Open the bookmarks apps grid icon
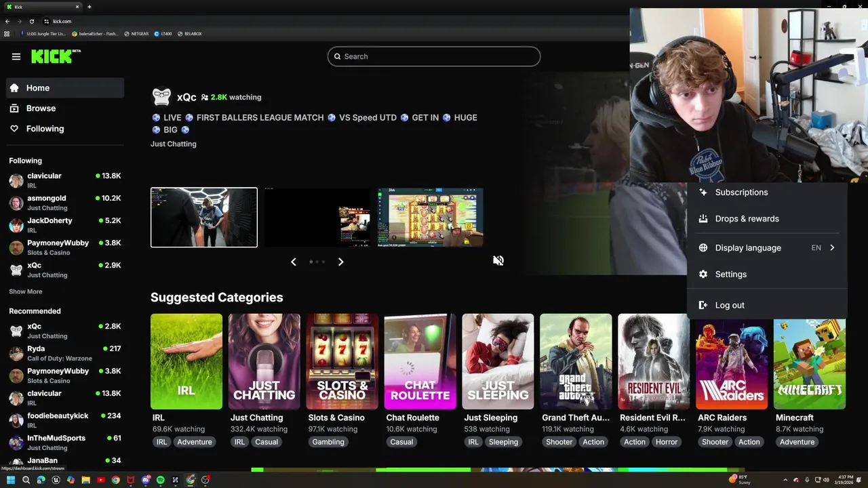Viewport: 868px width, 488px height. click(7, 33)
